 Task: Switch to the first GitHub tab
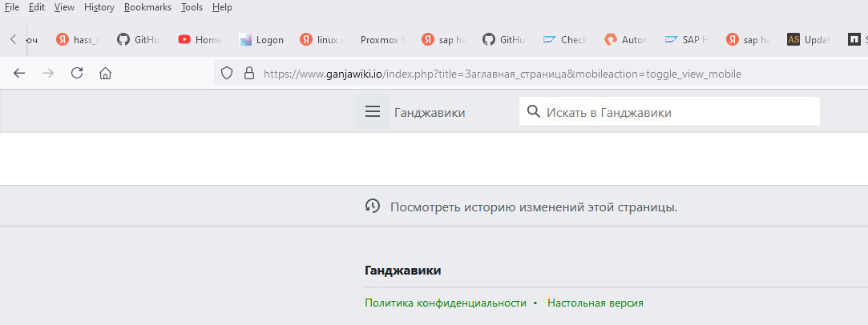tap(139, 40)
